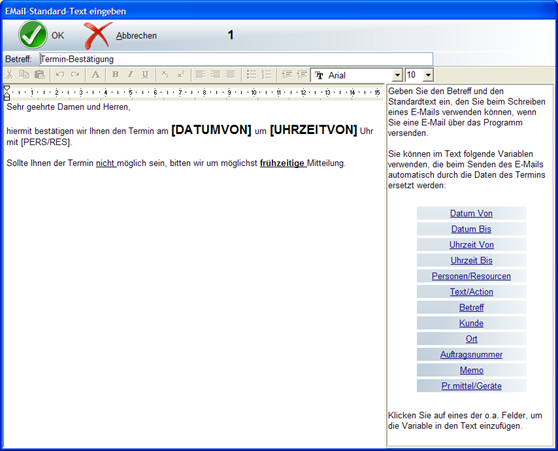The height and width of the screenshot is (451, 558).
Task: Click the indent marker on the ruler
Action: tap(7, 93)
